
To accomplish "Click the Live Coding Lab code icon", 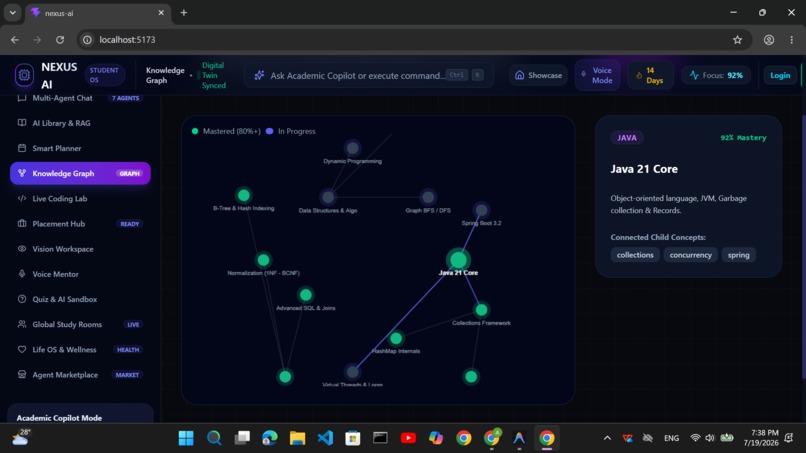I will click(22, 198).
